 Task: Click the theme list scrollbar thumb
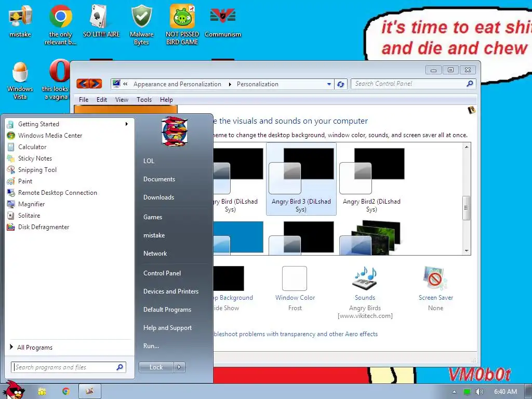[x=467, y=208]
